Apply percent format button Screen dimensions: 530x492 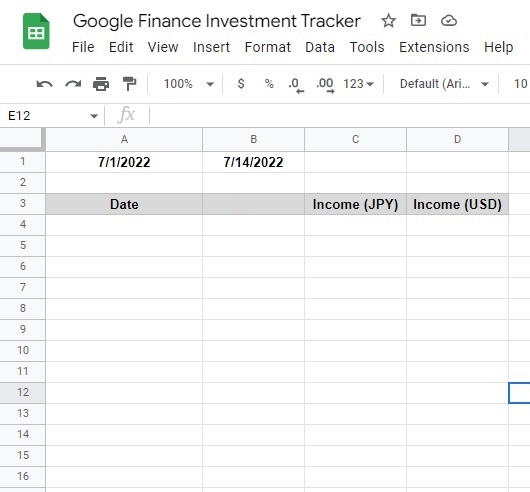(x=269, y=83)
